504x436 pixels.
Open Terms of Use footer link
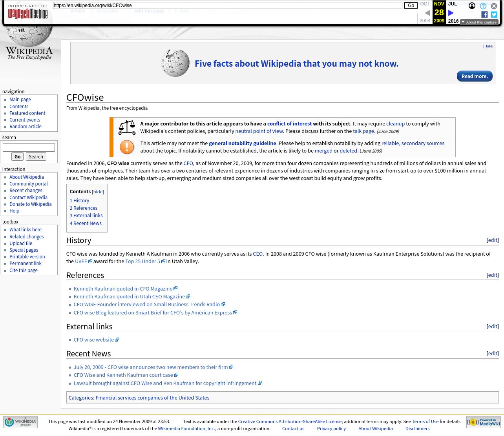coord(425,422)
